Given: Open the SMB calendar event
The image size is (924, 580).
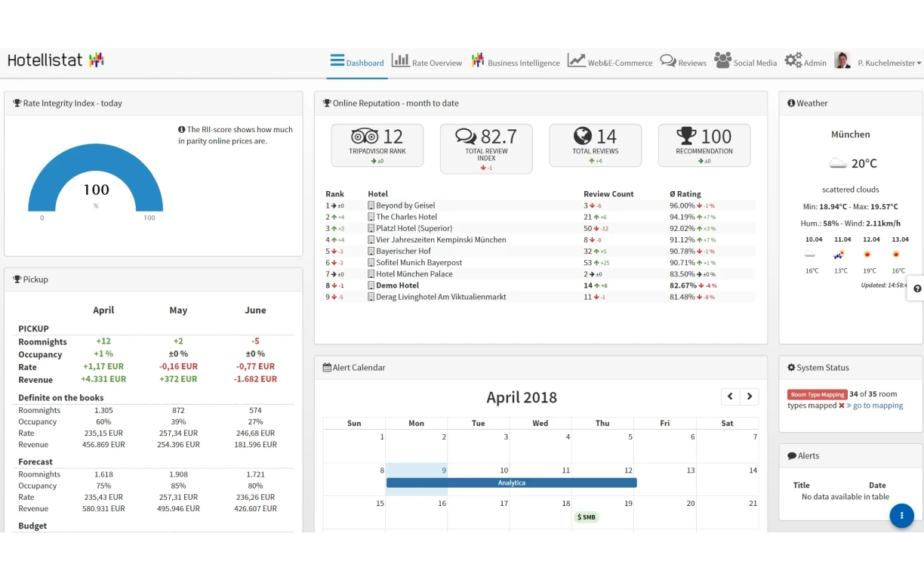Looking at the screenshot, I should (x=586, y=517).
